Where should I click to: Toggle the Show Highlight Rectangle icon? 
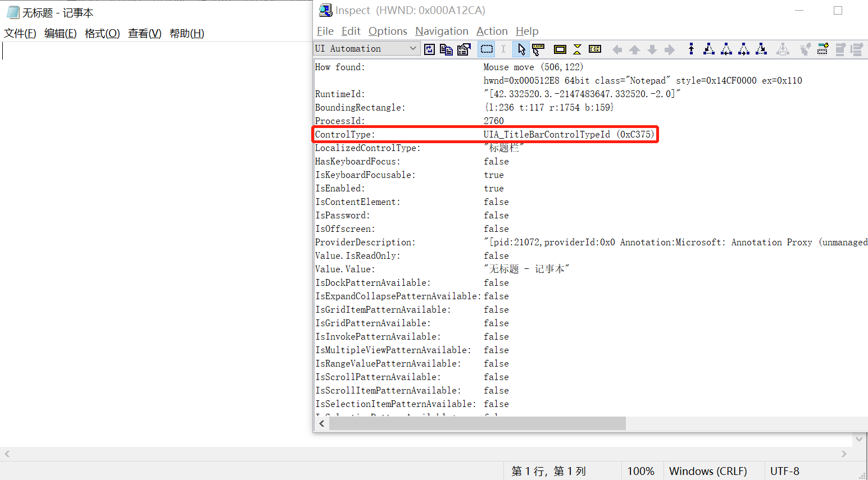coord(560,49)
